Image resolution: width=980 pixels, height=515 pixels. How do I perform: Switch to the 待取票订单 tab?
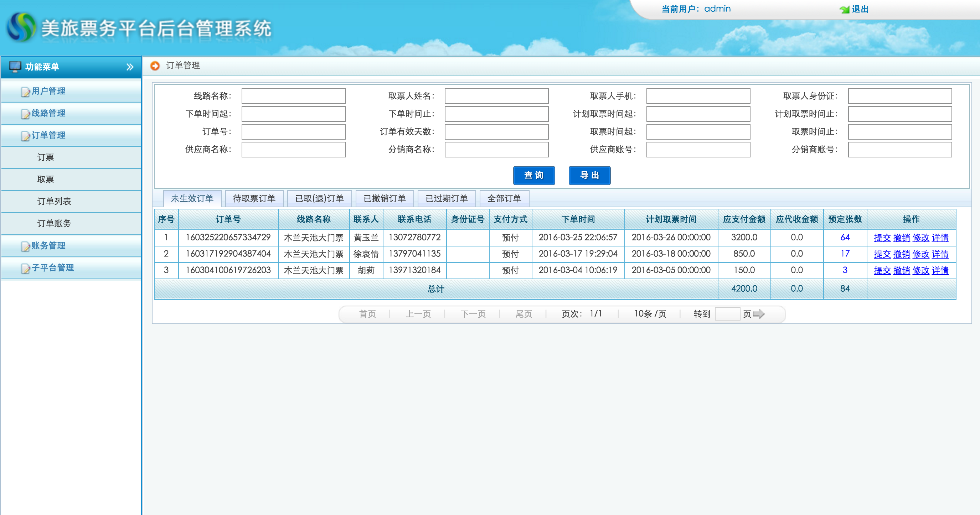254,198
